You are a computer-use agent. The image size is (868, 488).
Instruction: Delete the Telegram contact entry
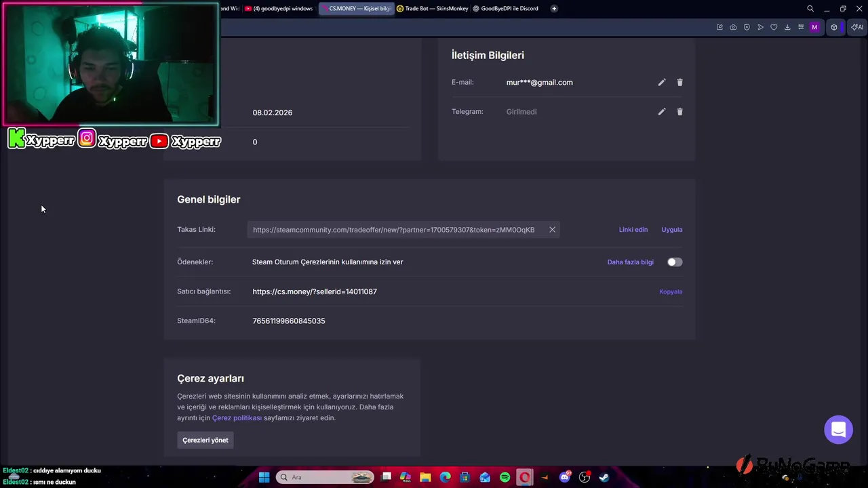(679, 112)
